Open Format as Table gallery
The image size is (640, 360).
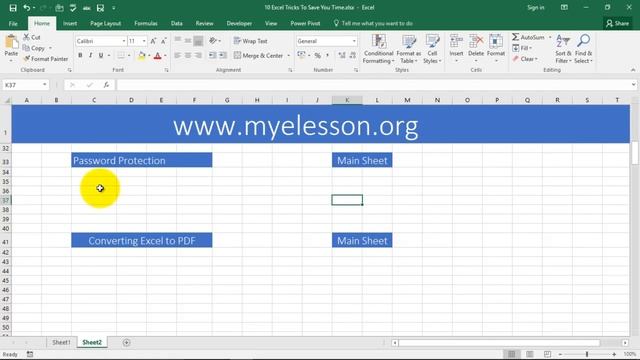tap(409, 49)
